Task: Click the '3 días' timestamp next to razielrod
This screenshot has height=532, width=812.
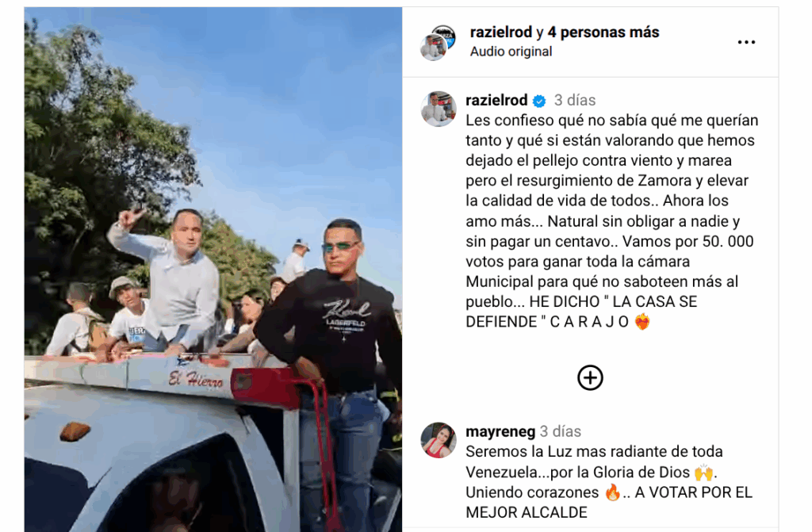Action: coord(575,100)
